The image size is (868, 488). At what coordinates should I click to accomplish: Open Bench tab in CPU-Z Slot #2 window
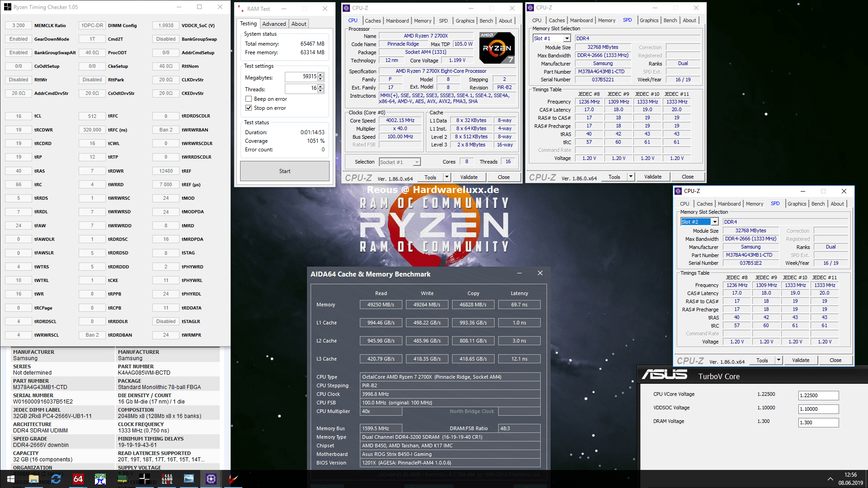coord(818,204)
